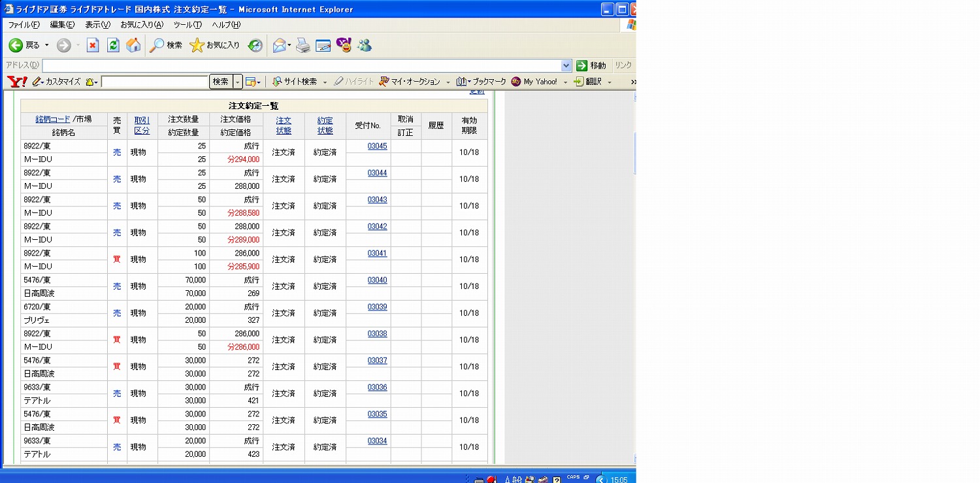This screenshot has width=980, height=483.
Task: Open the IE Search (検索) magnifier pane
Action: pos(166,45)
